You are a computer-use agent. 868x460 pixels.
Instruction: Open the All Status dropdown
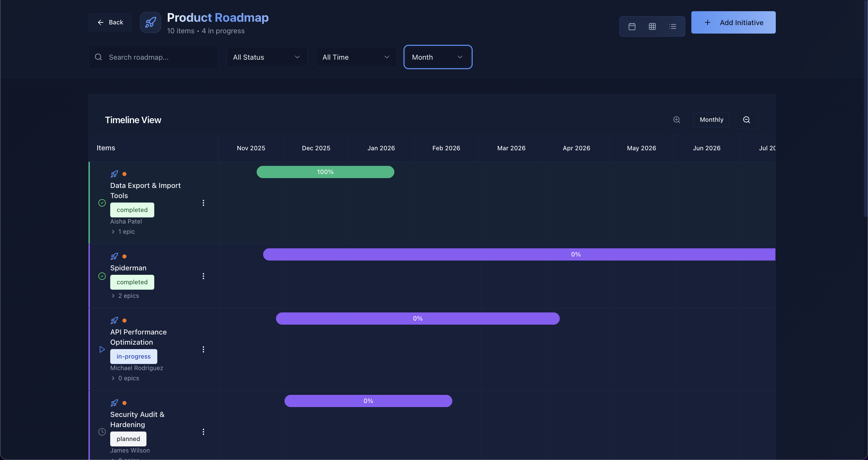(267, 57)
